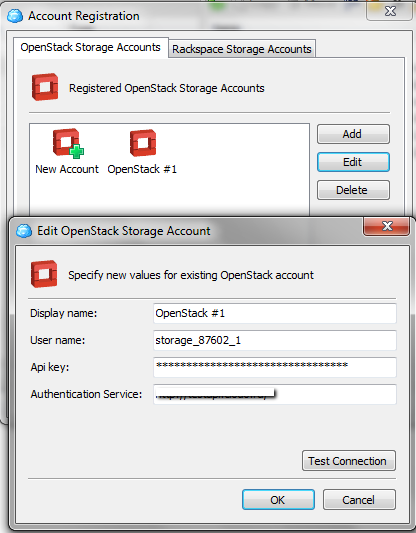Close the Account Registration window
416x533 pixels.
[389, 12]
